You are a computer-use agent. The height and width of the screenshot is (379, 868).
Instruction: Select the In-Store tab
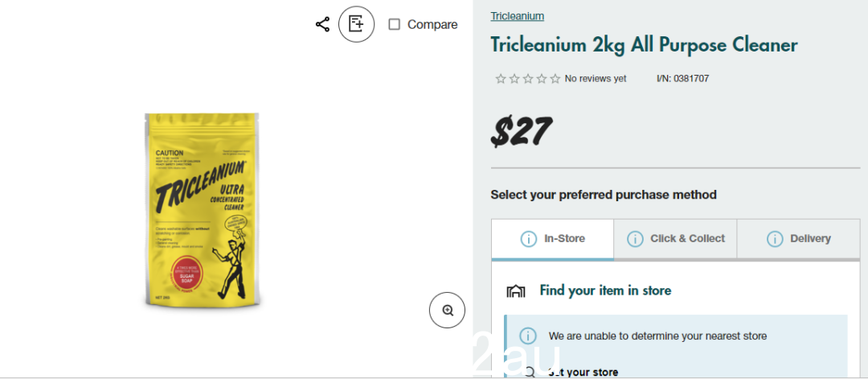(552, 239)
